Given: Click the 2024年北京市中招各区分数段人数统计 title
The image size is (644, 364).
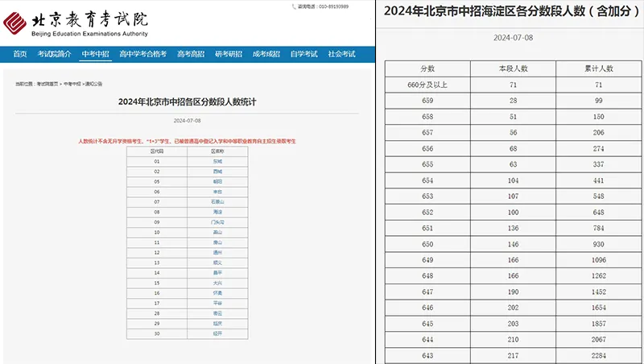Looking at the screenshot, I should [x=188, y=102].
